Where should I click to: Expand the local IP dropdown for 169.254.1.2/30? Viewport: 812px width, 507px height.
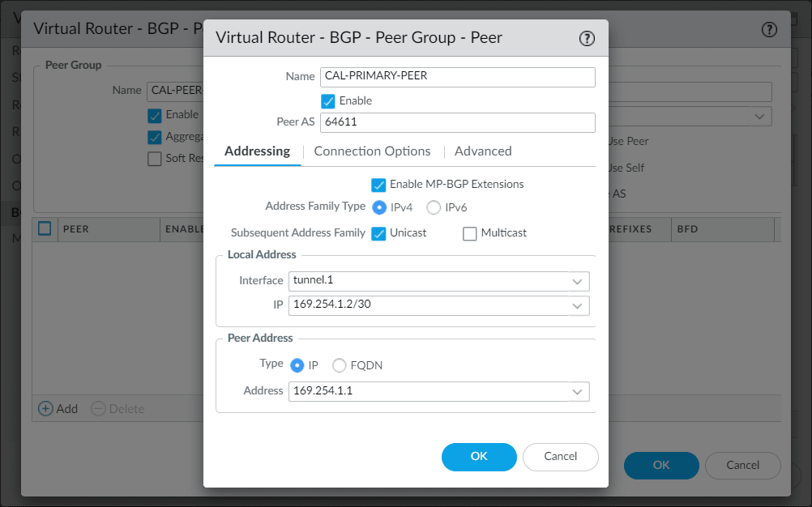coord(576,305)
